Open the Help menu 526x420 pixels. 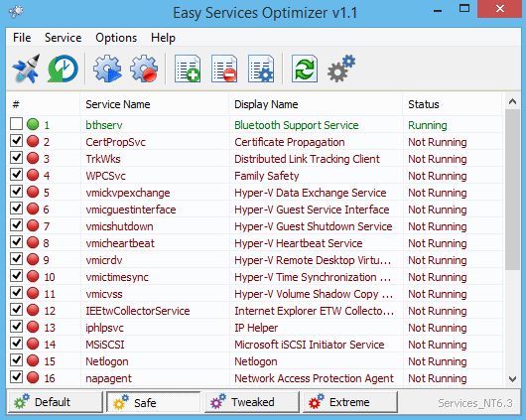coord(163,38)
